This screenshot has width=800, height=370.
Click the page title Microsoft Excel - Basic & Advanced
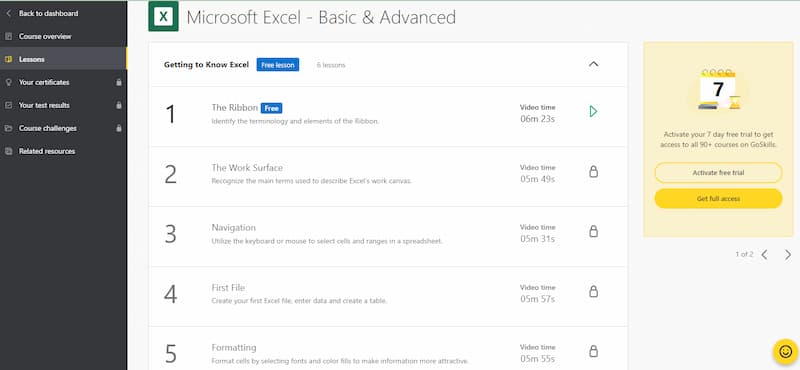tap(321, 17)
